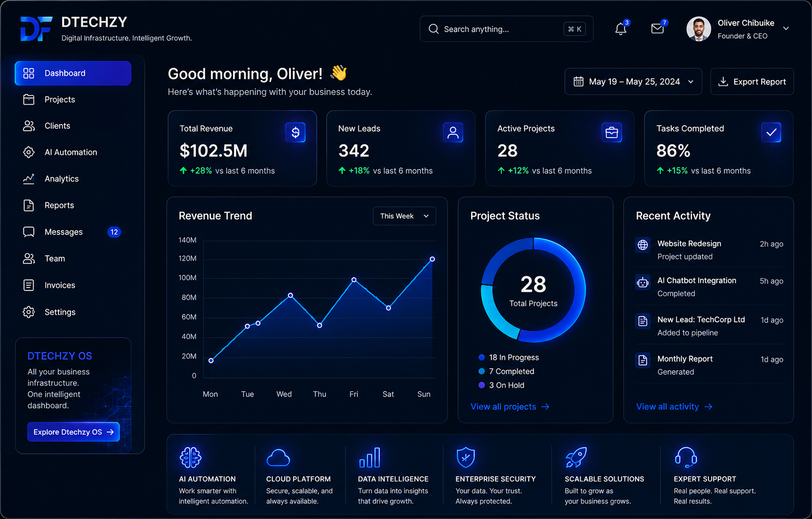Click the Explore Dtechzy OS button
Viewport: 812px width, 519px height.
click(x=74, y=432)
